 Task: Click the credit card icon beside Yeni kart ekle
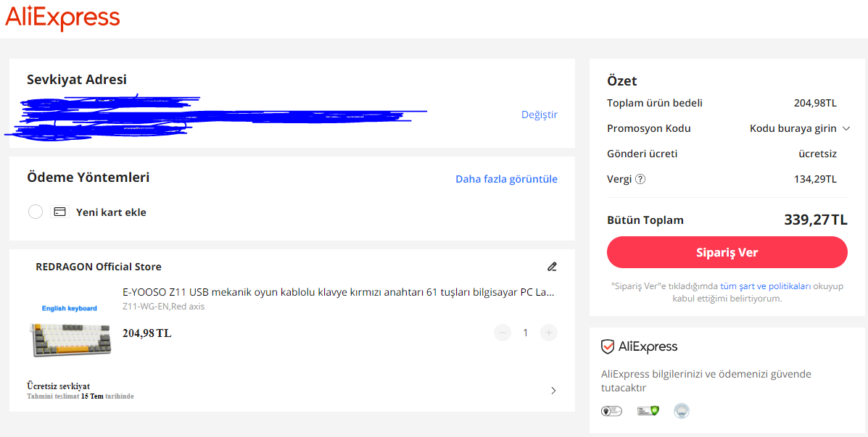click(x=59, y=212)
